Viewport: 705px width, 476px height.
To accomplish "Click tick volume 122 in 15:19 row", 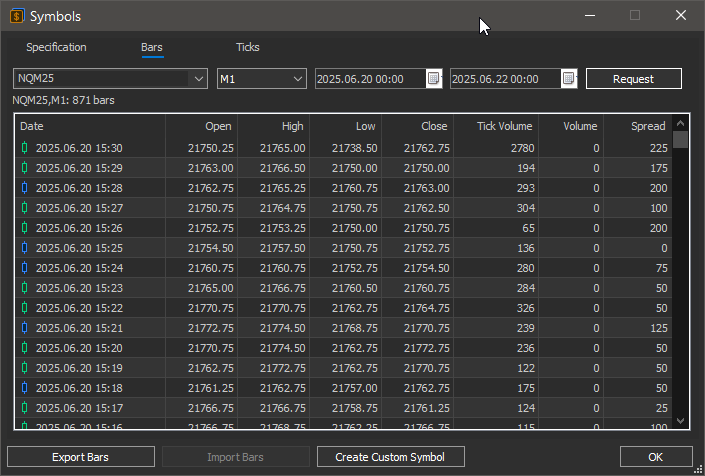I will click(526, 368).
